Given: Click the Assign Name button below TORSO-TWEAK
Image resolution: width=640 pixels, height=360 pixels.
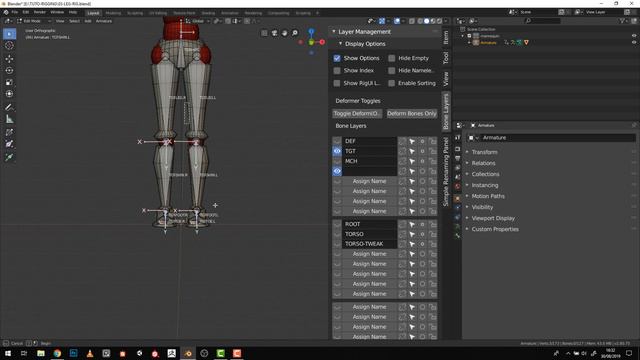Looking at the screenshot, I should (369, 254).
